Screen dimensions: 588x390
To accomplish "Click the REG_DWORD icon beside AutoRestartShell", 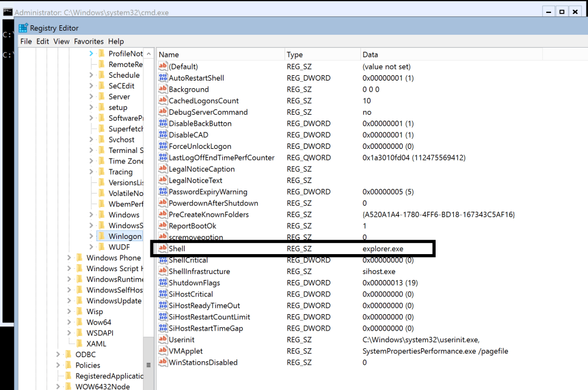I will (163, 78).
